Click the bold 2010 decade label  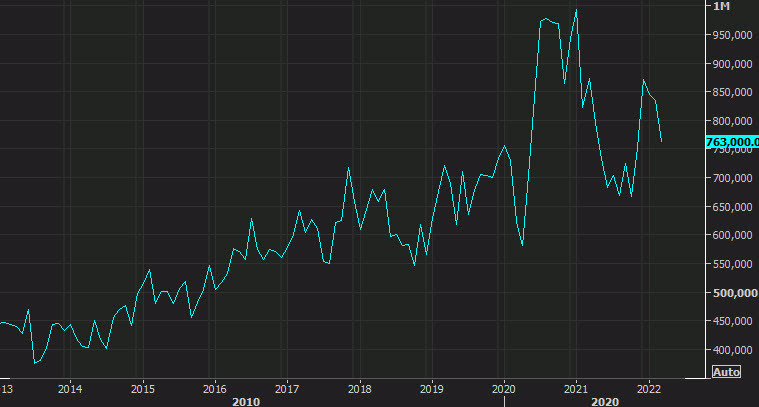coord(246,400)
